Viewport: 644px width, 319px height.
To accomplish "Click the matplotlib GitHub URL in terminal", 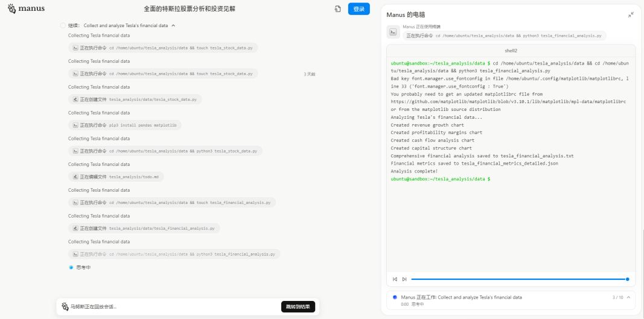I will pyautogui.click(x=508, y=102).
